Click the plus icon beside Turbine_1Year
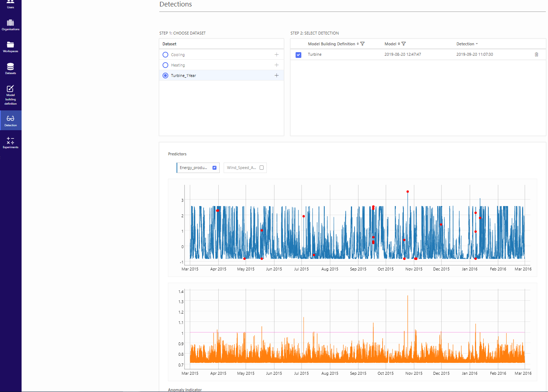 coord(277,76)
